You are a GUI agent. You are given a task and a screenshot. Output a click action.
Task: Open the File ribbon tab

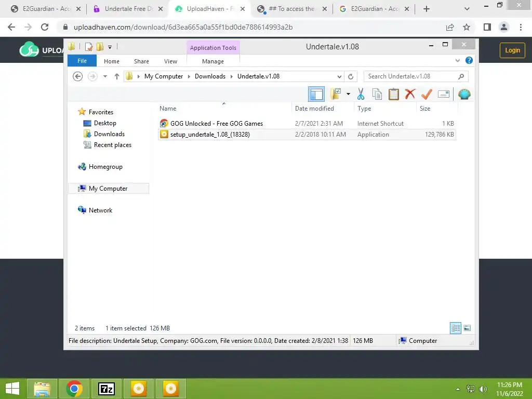(x=82, y=61)
